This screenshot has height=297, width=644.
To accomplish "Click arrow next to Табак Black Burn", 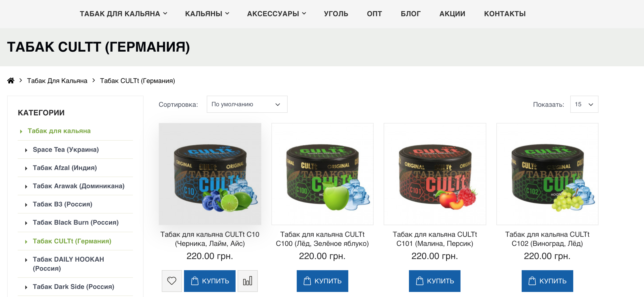I will coord(26,223).
